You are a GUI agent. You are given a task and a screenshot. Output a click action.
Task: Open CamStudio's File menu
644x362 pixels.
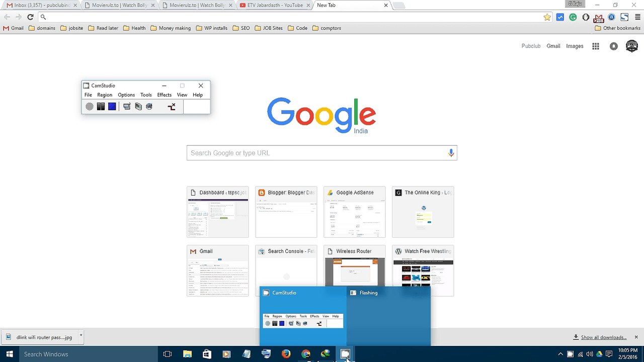point(88,95)
